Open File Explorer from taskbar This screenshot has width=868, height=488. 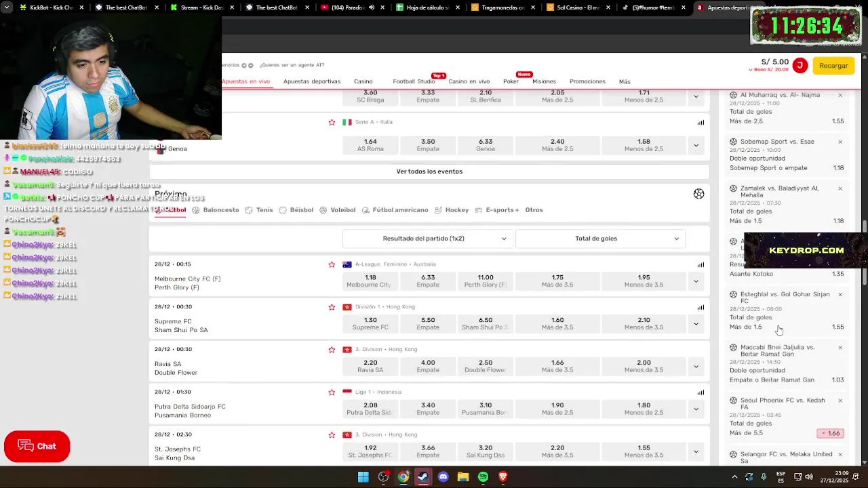tap(463, 477)
